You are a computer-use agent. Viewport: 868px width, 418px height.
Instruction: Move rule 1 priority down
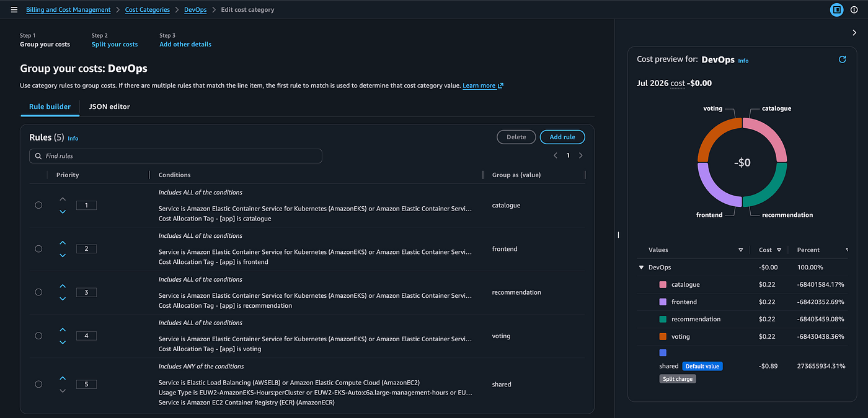tap(63, 212)
